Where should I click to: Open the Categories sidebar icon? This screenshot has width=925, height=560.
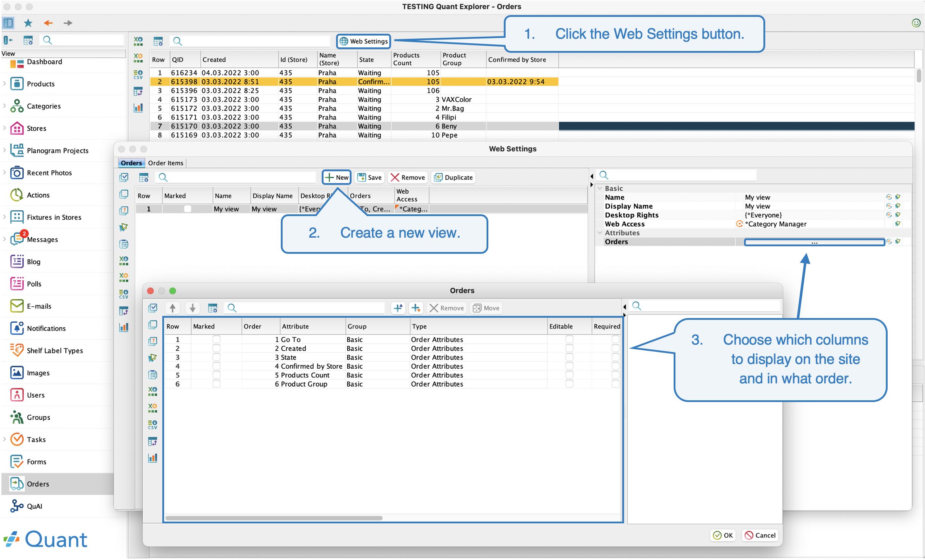pos(17,106)
